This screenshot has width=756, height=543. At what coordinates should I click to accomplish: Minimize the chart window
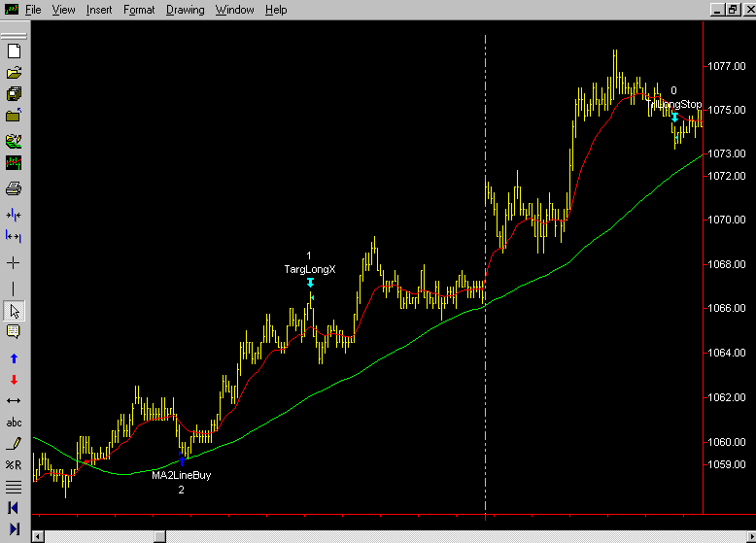pos(718,10)
